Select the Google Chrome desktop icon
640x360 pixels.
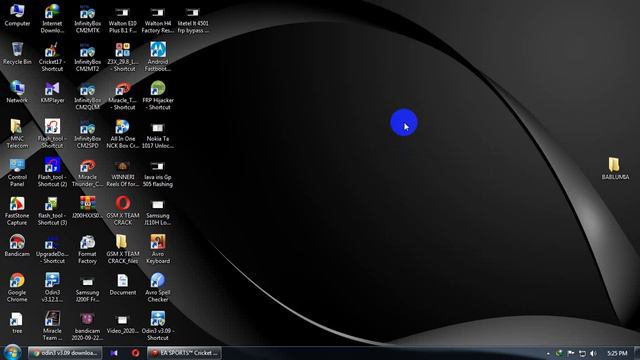pyautogui.click(x=17, y=287)
